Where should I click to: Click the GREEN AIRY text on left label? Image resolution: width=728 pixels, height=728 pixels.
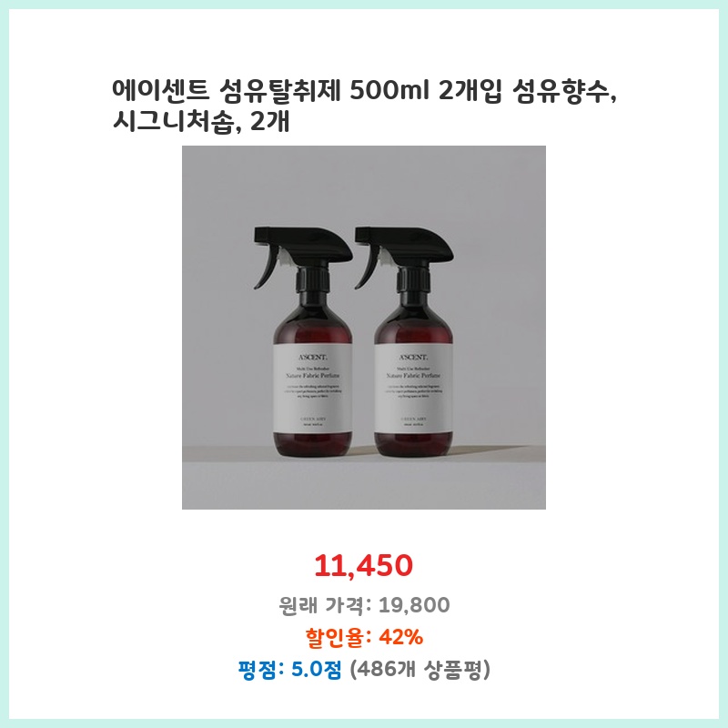click(x=313, y=419)
